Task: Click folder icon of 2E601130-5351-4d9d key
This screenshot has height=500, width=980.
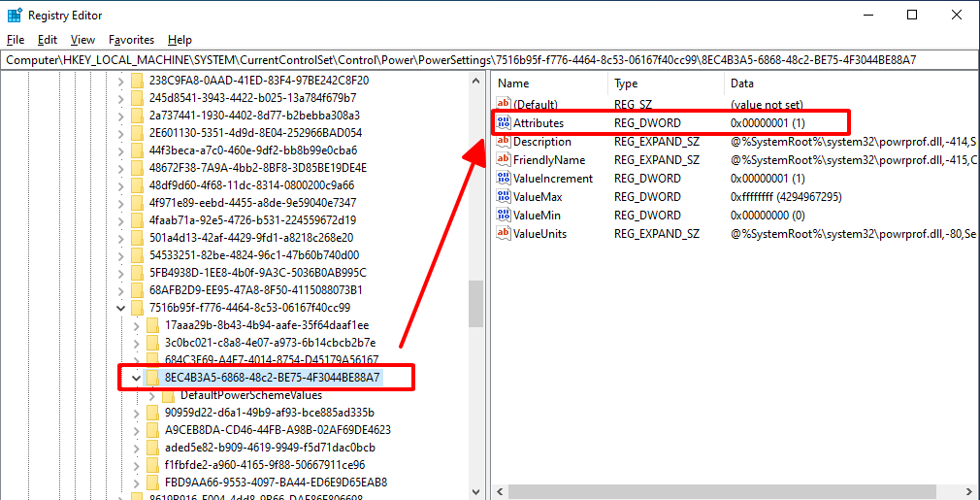Action: click(x=137, y=132)
